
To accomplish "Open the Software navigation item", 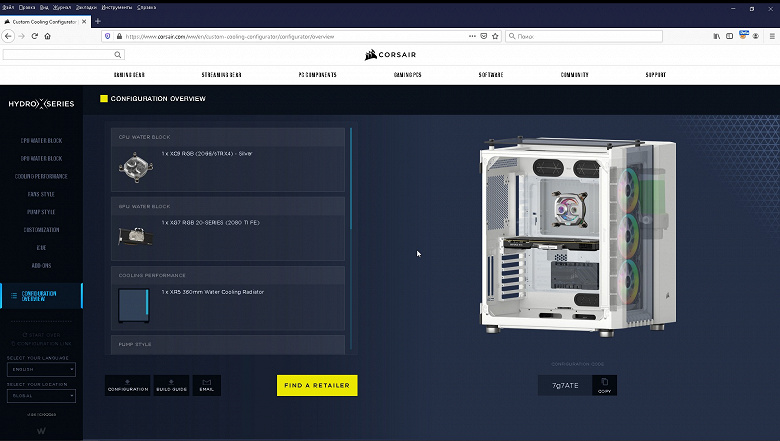I will [491, 75].
